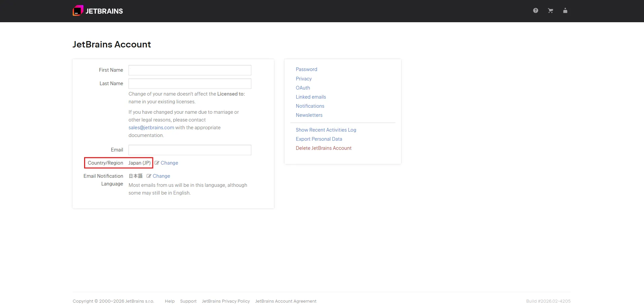Screen dimensions: 644x305
Task: Open the footer Support link
Action: (x=188, y=301)
